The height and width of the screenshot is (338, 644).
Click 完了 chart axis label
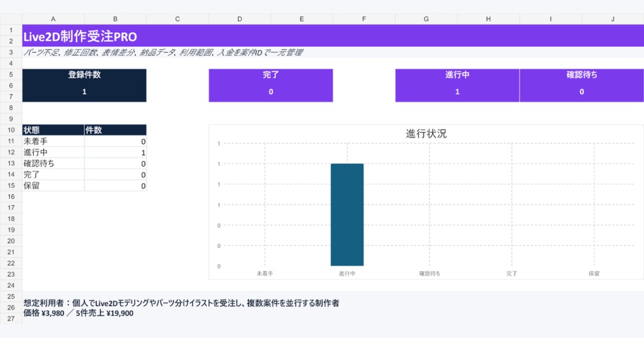tap(512, 273)
